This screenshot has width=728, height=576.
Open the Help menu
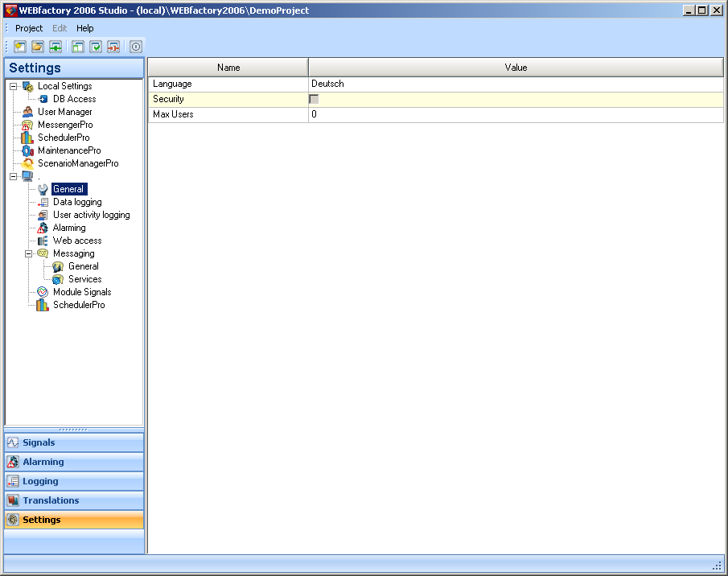[85, 28]
